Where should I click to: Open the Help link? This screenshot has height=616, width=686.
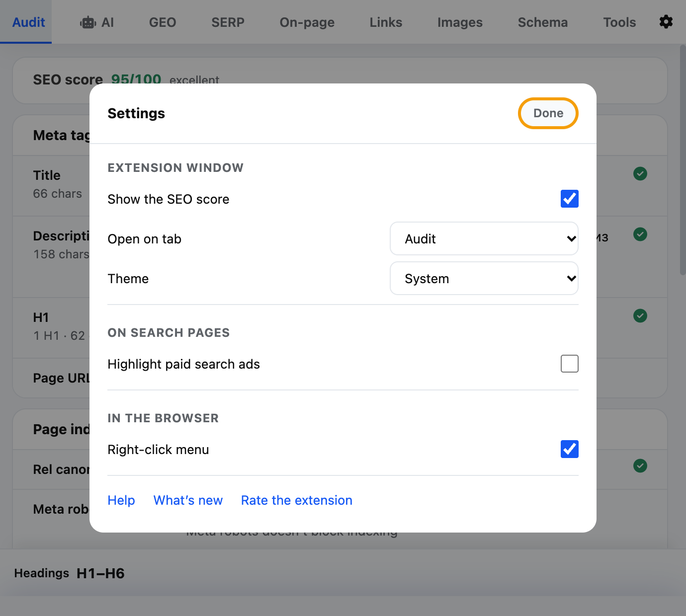(121, 500)
